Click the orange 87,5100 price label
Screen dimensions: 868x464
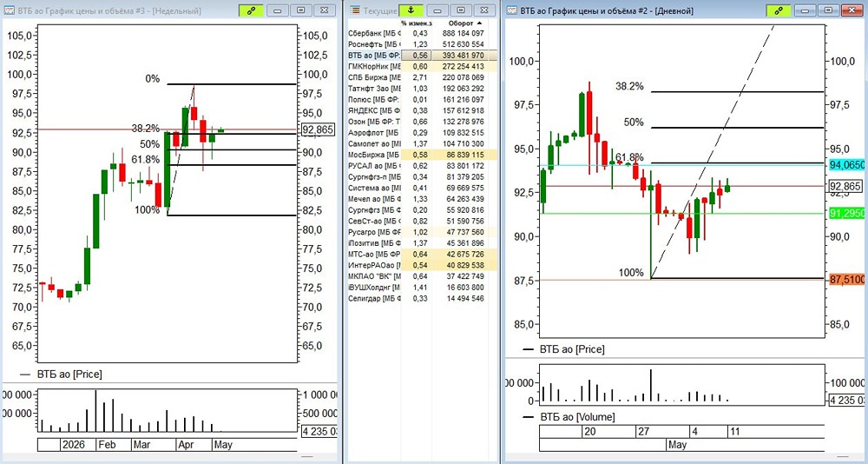(848, 281)
